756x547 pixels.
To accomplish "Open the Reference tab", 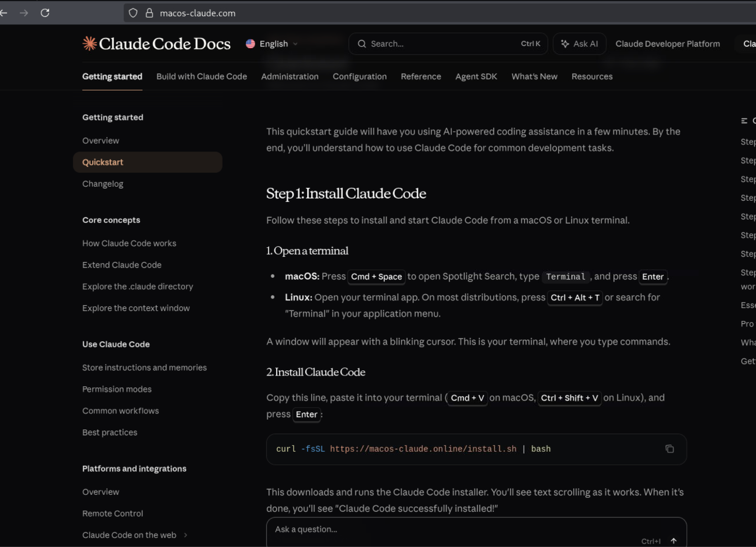I will coord(421,76).
